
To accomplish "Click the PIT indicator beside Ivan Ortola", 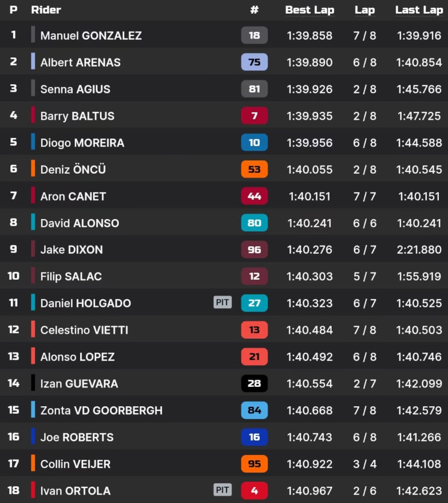I will (222, 490).
